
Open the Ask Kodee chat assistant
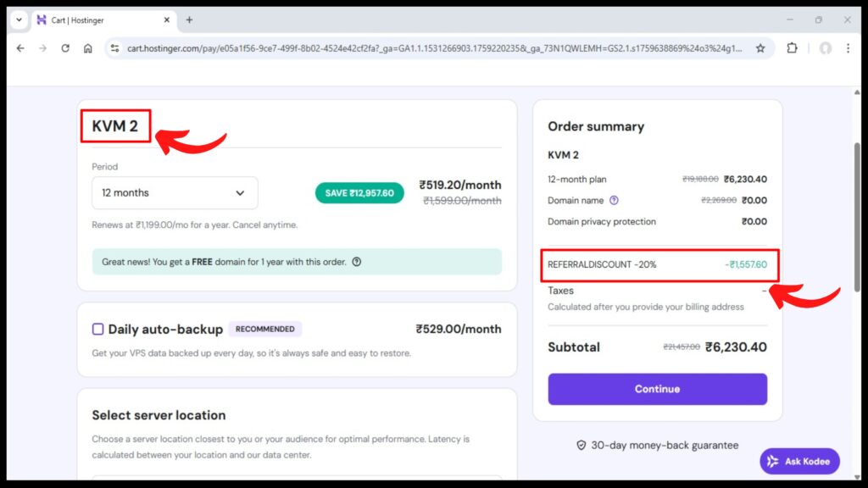pyautogui.click(x=799, y=461)
